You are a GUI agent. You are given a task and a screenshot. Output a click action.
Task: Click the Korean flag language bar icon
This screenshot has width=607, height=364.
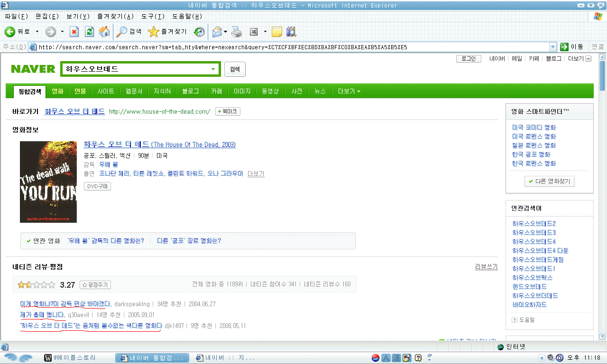[x=375, y=358]
